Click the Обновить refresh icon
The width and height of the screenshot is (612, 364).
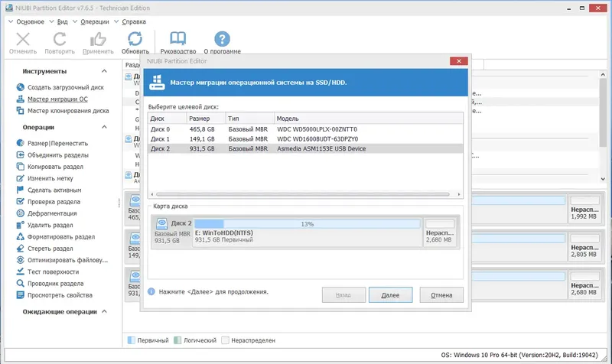coord(135,39)
